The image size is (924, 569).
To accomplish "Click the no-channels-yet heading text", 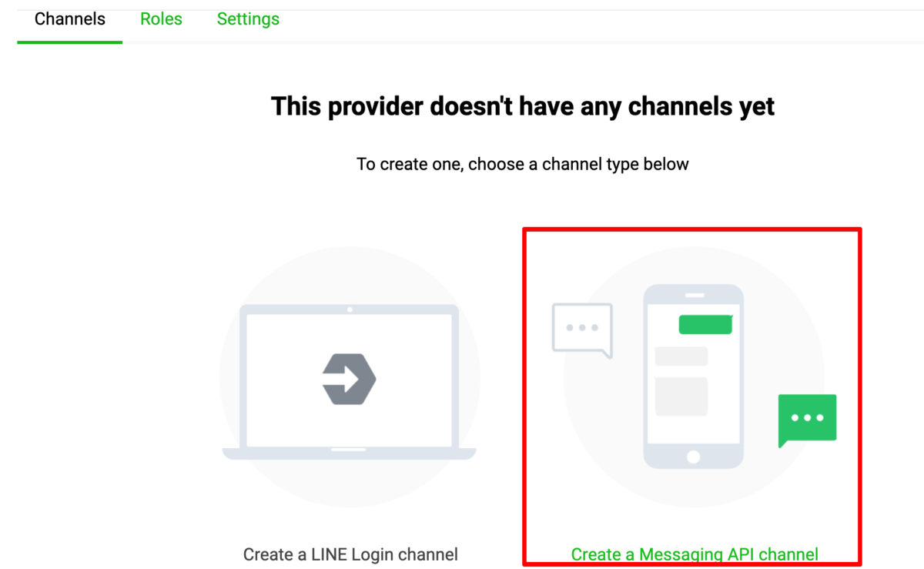I will [523, 106].
